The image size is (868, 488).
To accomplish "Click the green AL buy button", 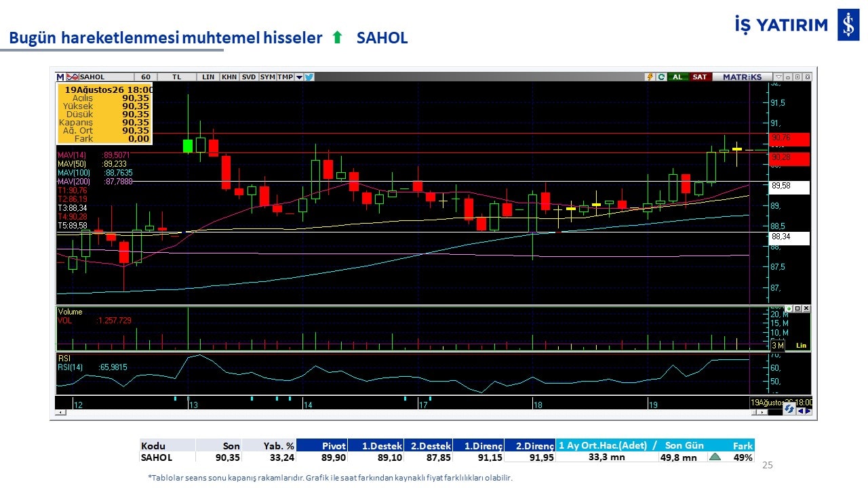I will tap(677, 77).
